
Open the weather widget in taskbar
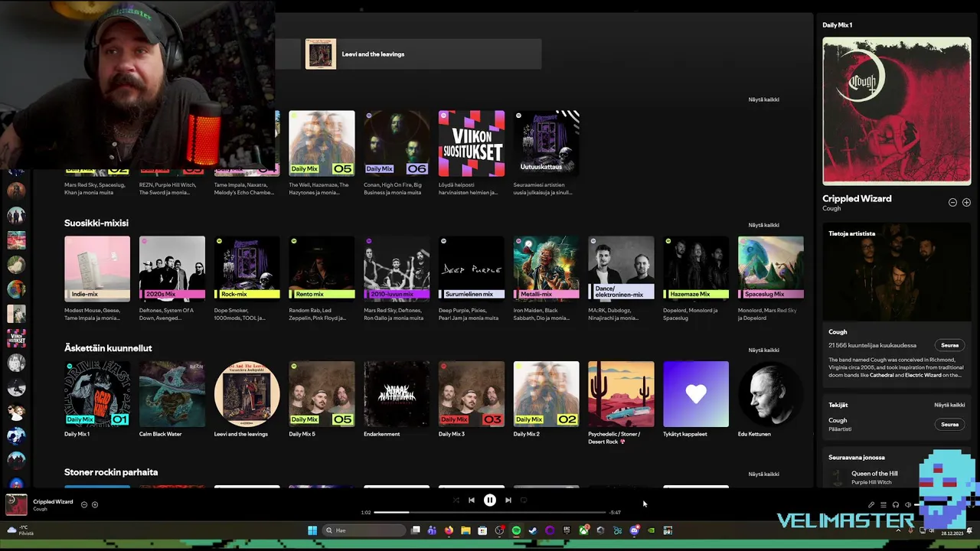[x=20, y=530]
